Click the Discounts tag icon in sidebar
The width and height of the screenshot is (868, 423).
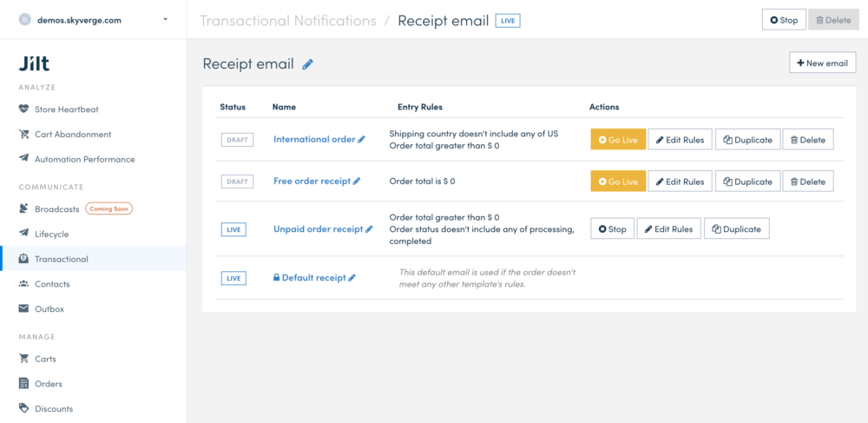point(23,408)
